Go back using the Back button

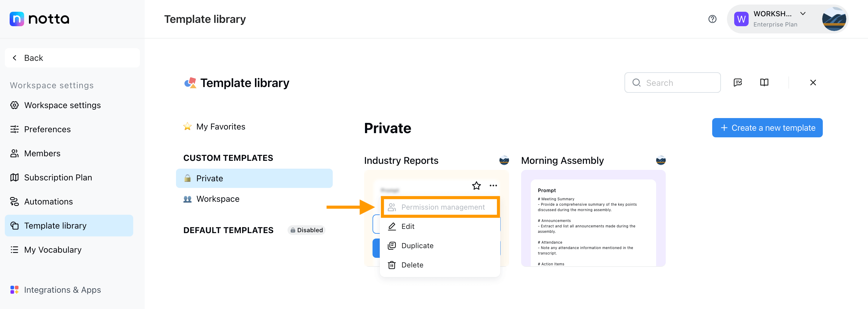coord(72,58)
